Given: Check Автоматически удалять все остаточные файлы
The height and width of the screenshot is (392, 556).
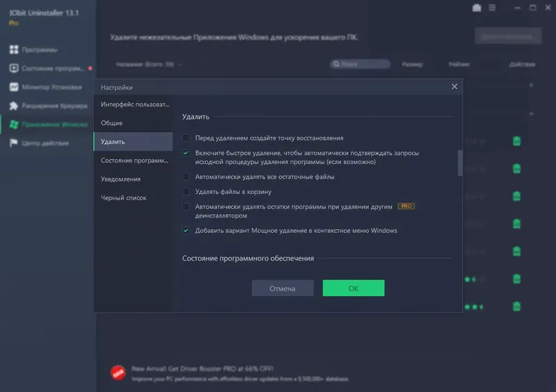Looking at the screenshot, I should [186, 177].
